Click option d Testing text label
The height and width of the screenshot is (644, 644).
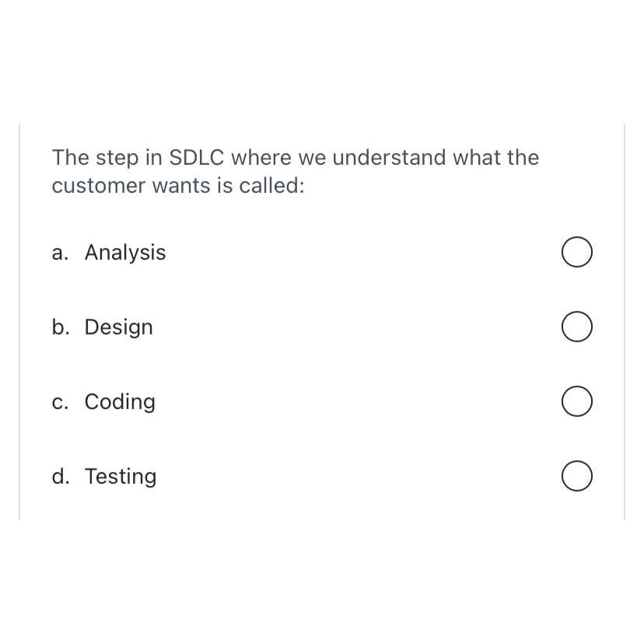click(121, 476)
